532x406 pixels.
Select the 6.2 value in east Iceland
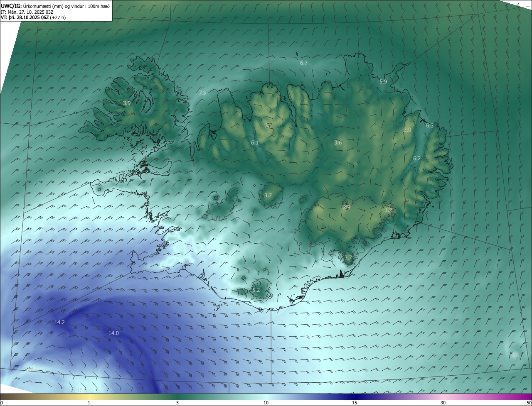[x=417, y=158]
